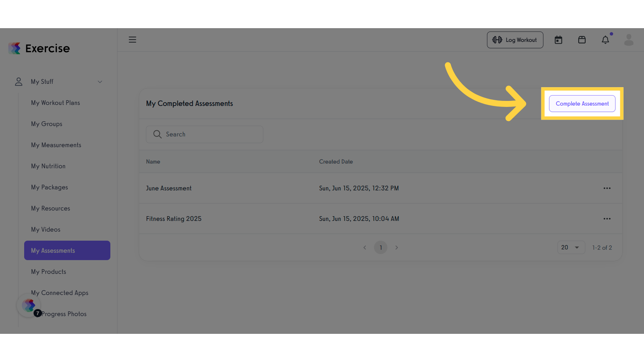Click the 1-2 of 2 count text
The image size is (644, 362).
click(x=602, y=248)
